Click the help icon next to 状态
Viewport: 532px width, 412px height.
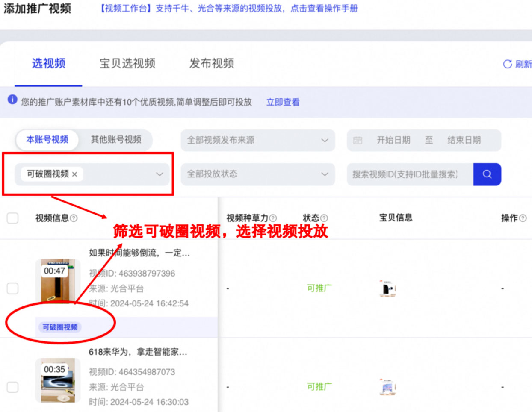pos(324,218)
